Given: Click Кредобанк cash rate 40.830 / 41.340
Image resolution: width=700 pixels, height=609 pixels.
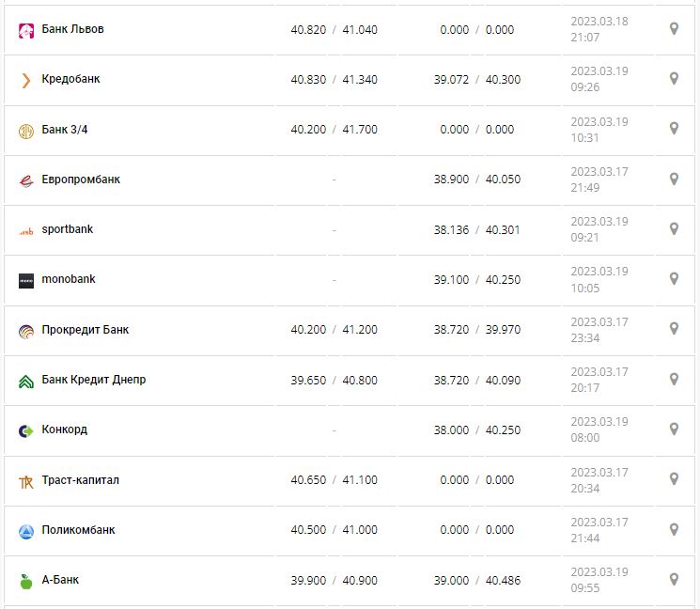Looking at the screenshot, I should [x=334, y=80].
